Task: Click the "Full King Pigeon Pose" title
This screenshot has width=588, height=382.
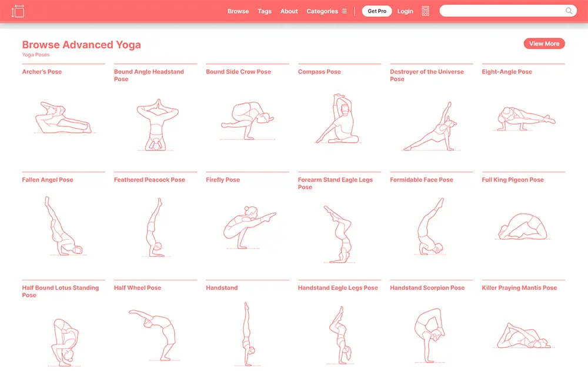Action: click(513, 180)
